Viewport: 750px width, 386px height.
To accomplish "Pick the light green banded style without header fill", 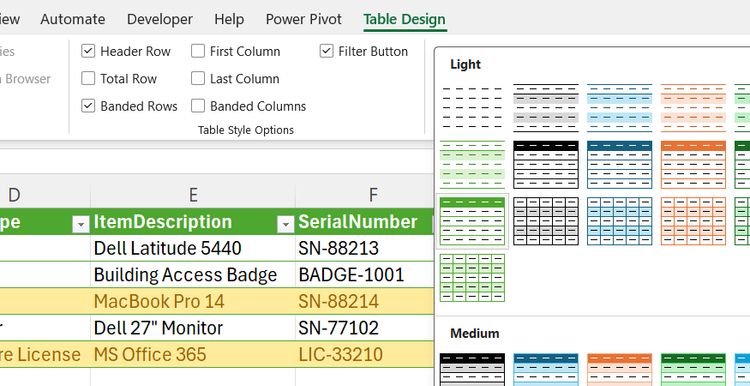I will (472, 165).
